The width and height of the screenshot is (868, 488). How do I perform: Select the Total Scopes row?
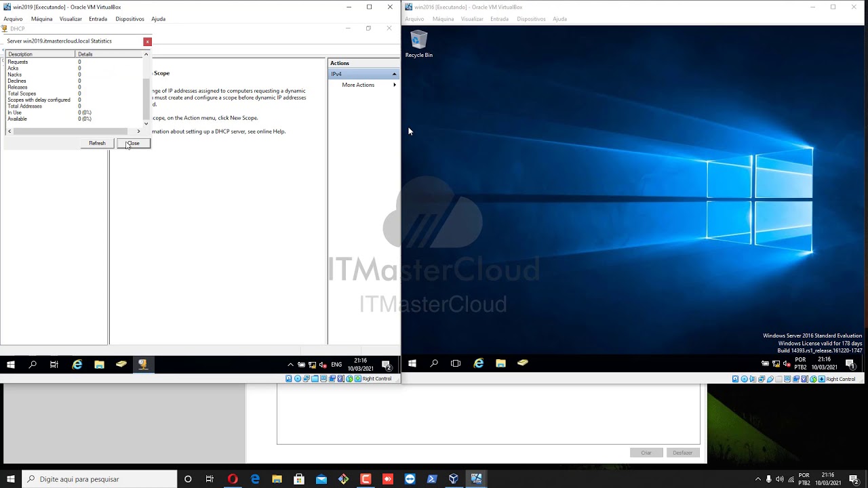[75, 94]
